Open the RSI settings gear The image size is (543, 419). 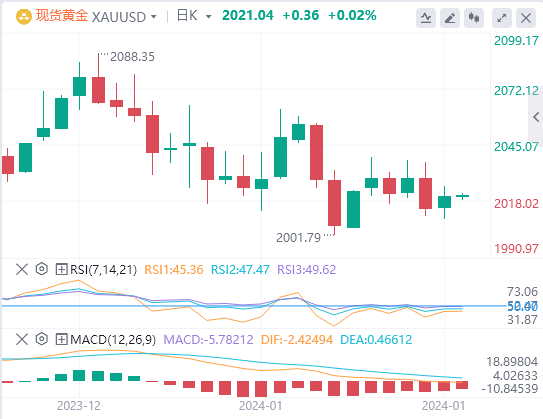pyautogui.click(x=42, y=269)
